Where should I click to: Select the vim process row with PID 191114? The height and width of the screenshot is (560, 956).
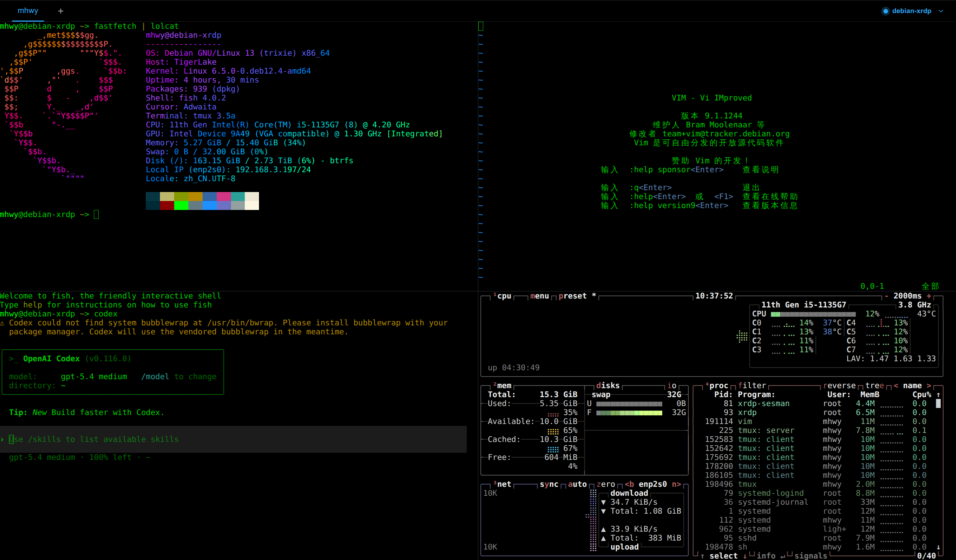point(815,422)
